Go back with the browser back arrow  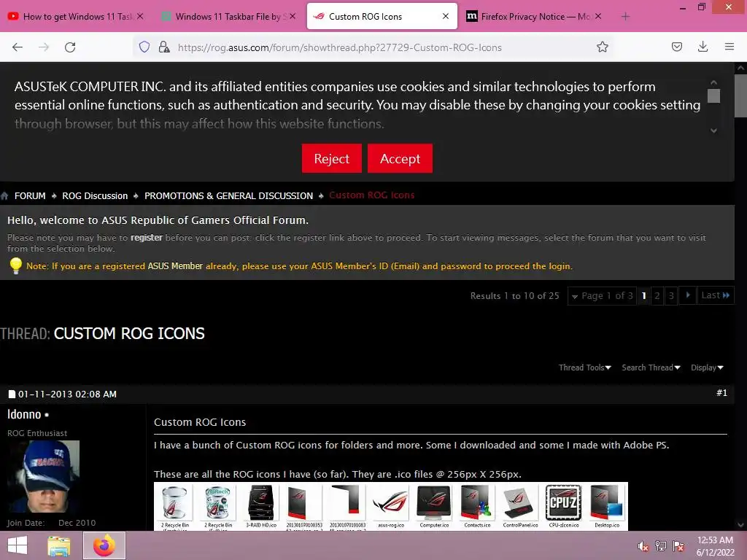pyautogui.click(x=18, y=47)
